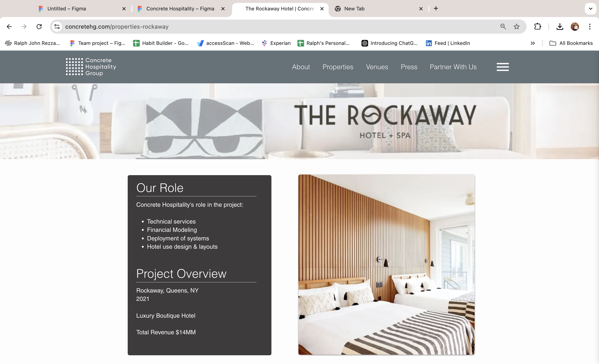Open the Downloads icon
Screen dimensions: 599x364
[x=560, y=26]
